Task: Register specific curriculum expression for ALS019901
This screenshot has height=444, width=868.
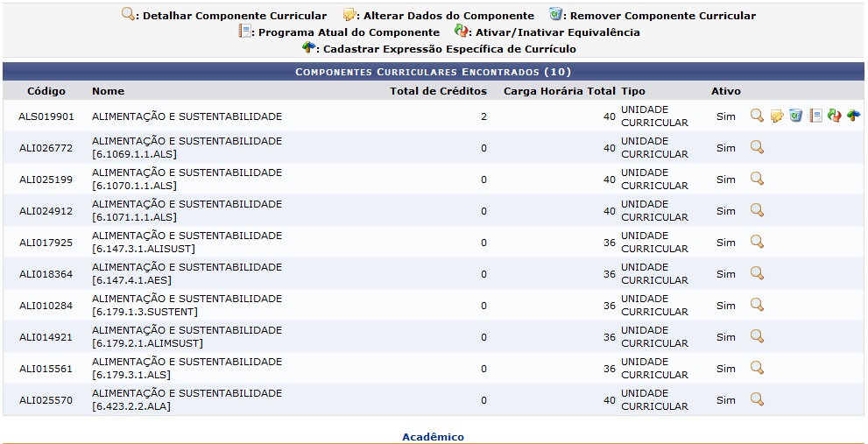Action: 853,116
